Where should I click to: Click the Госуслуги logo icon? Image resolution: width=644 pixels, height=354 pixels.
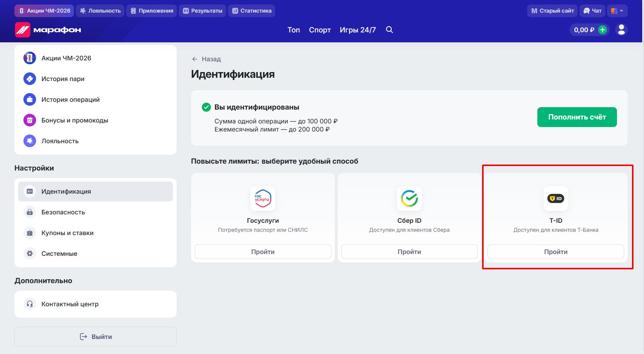click(x=263, y=198)
